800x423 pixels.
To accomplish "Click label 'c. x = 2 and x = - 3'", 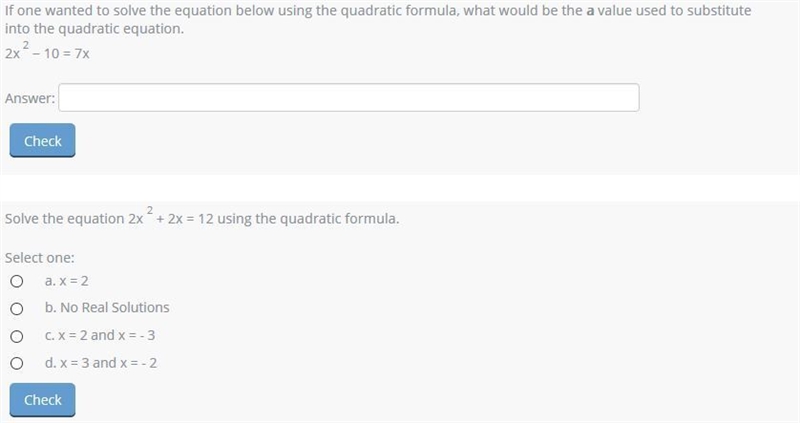I will point(100,335).
